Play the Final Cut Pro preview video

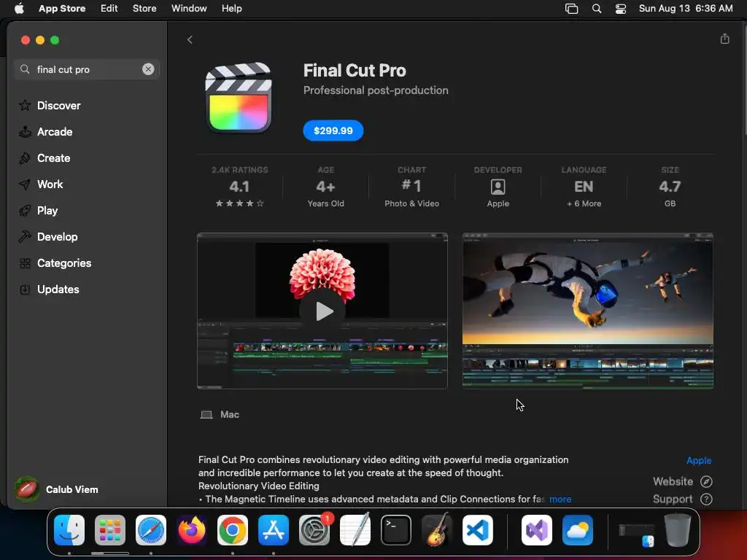click(325, 311)
